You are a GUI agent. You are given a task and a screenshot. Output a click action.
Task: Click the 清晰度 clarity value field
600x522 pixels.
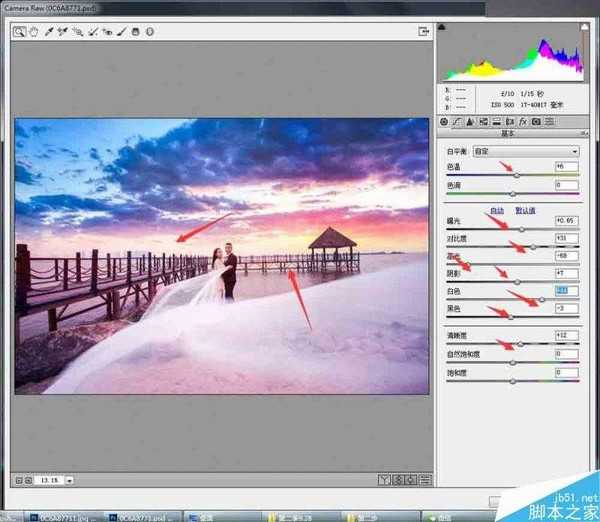click(566, 334)
